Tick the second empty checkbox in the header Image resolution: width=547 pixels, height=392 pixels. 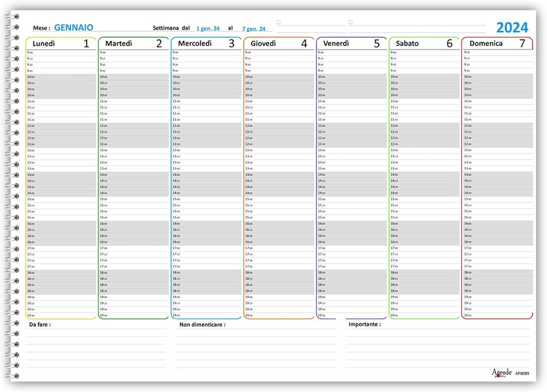coord(350,22)
